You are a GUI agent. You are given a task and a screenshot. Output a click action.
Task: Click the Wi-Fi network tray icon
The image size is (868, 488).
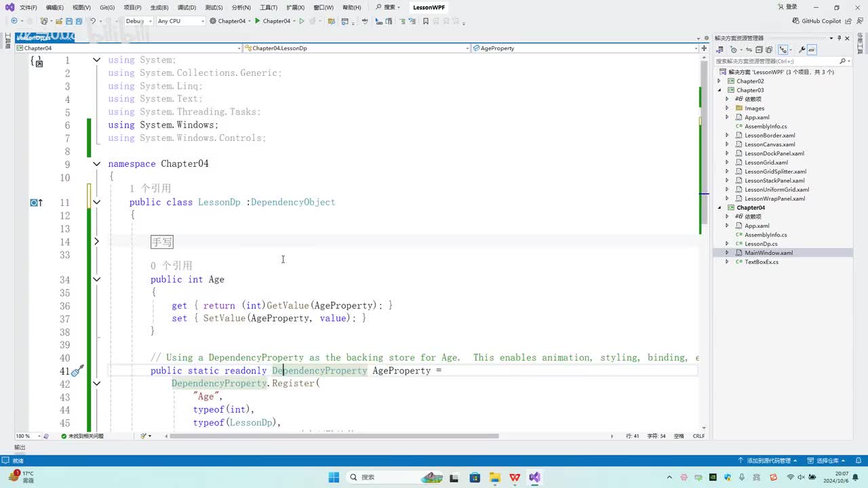791,477
